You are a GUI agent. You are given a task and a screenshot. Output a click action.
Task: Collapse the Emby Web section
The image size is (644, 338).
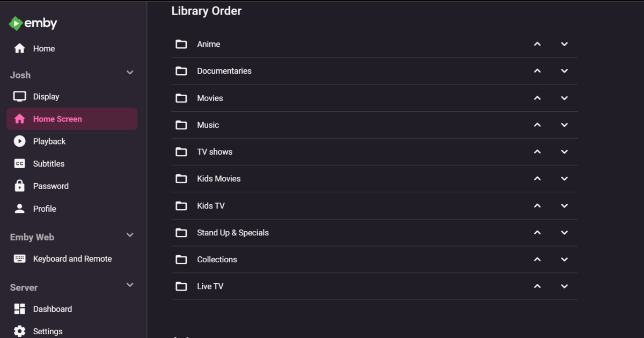coord(129,235)
